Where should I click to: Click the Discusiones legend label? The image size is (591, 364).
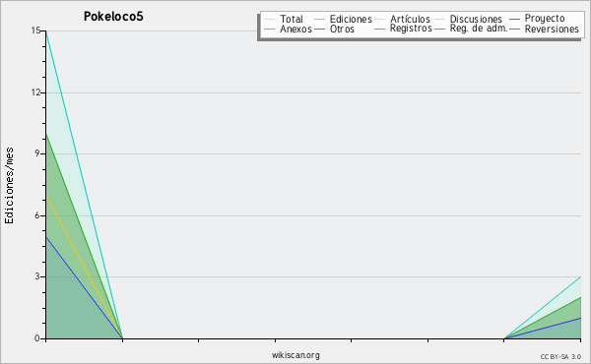(476, 19)
